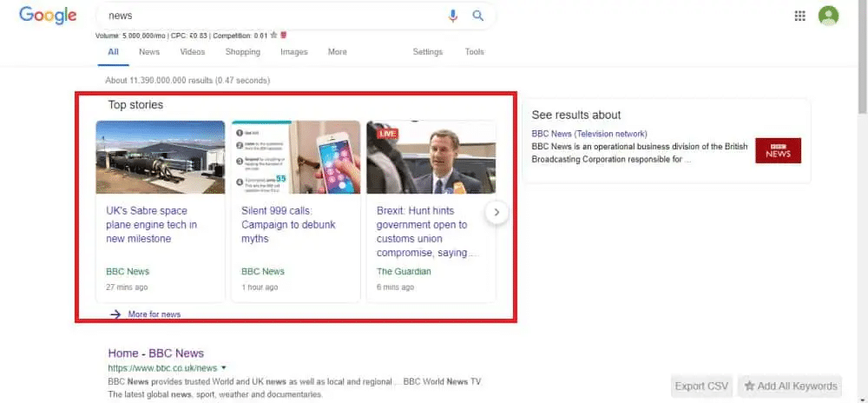
Task: Click the magnifying glass search icon
Action: [x=477, y=16]
